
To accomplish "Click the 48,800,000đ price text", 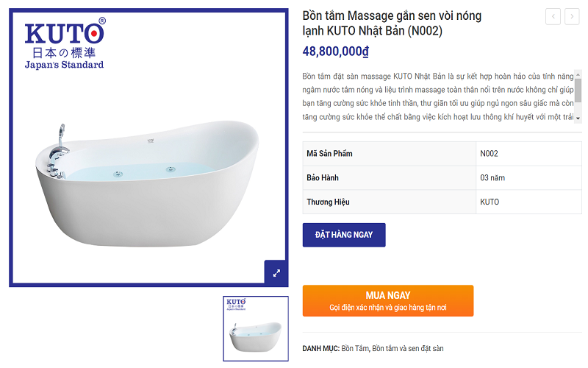I will 336,51.
